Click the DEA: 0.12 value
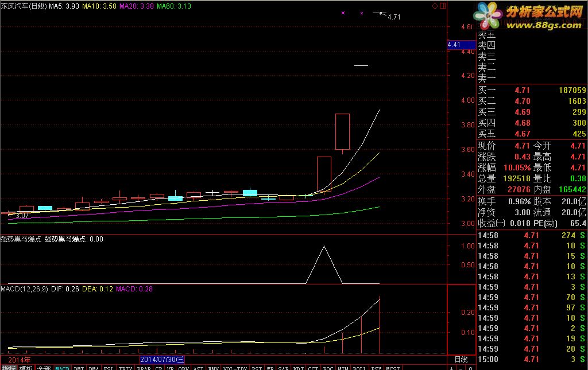588x370 pixels. tap(98, 289)
